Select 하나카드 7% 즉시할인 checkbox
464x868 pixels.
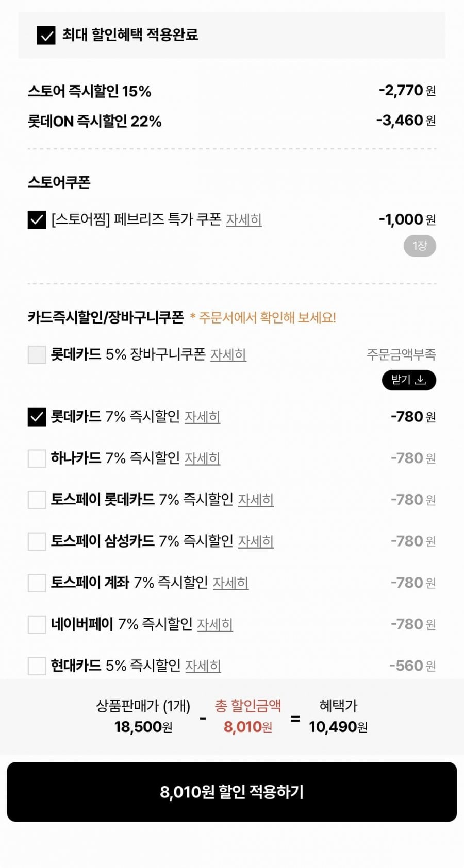point(37,458)
